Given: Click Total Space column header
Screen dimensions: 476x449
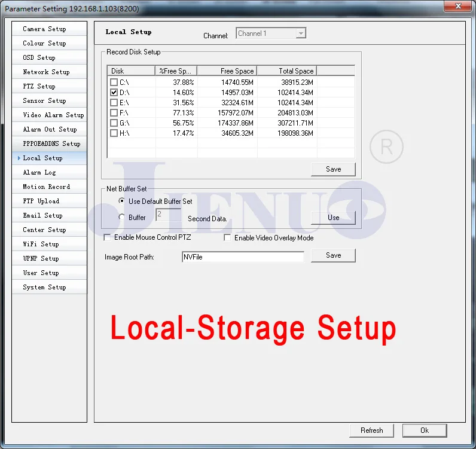Looking at the screenshot, I should (x=287, y=71).
